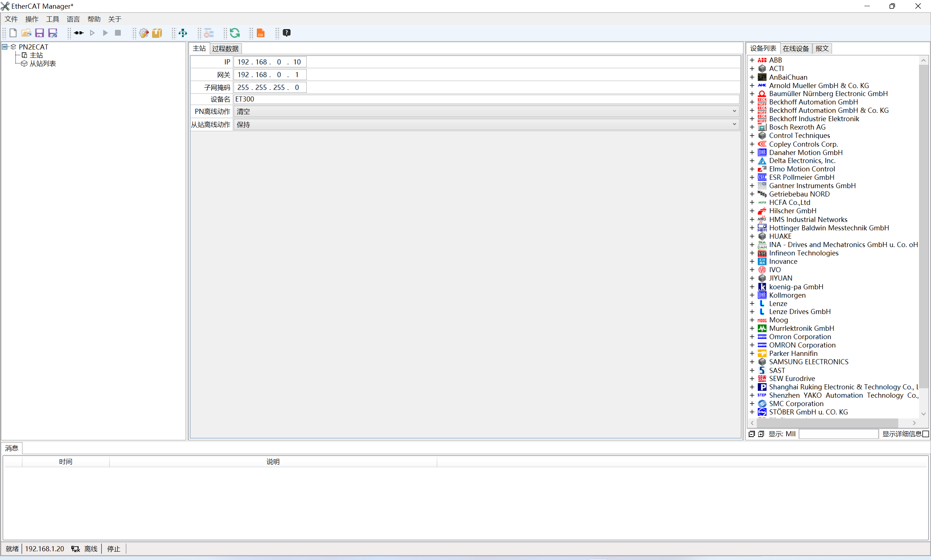Click the connect plug icon
This screenshot has height=560, width=931.
tap(79, 33)
